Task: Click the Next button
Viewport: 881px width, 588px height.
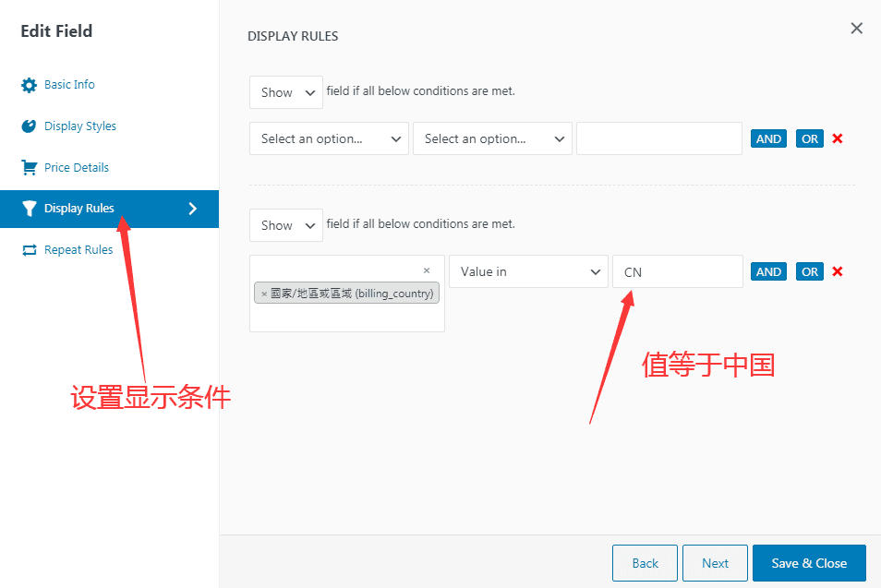Action: [x=715, y=562]
